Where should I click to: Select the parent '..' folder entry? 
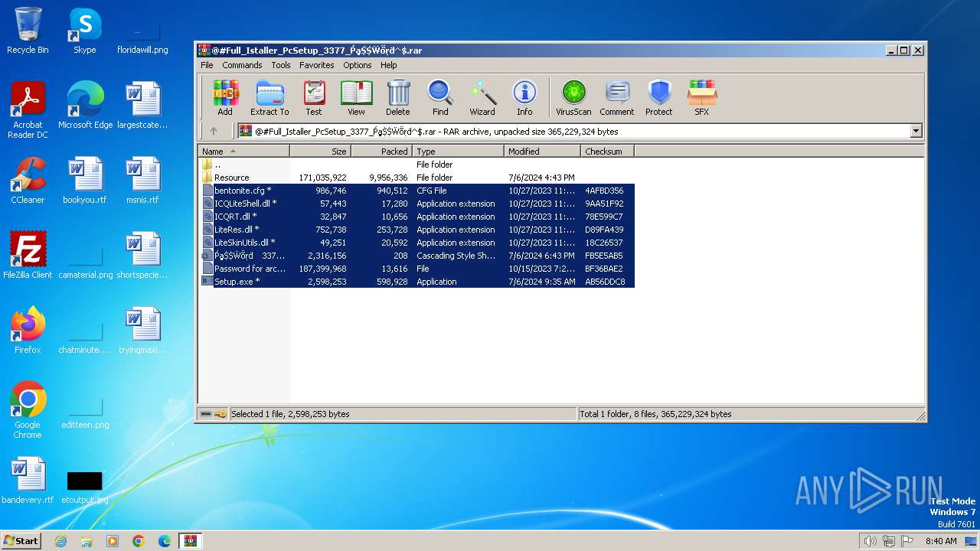tap(416, 165)
